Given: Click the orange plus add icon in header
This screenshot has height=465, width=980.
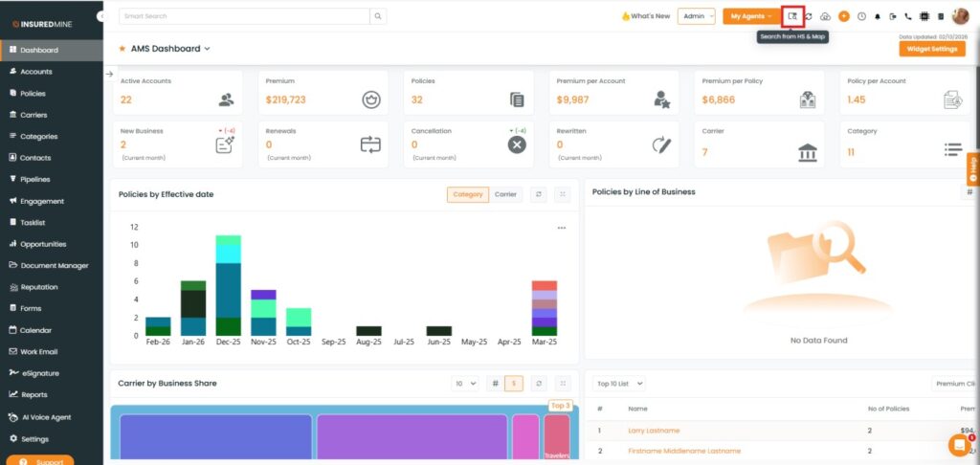Looking at the screenshot, I should 843,16.
